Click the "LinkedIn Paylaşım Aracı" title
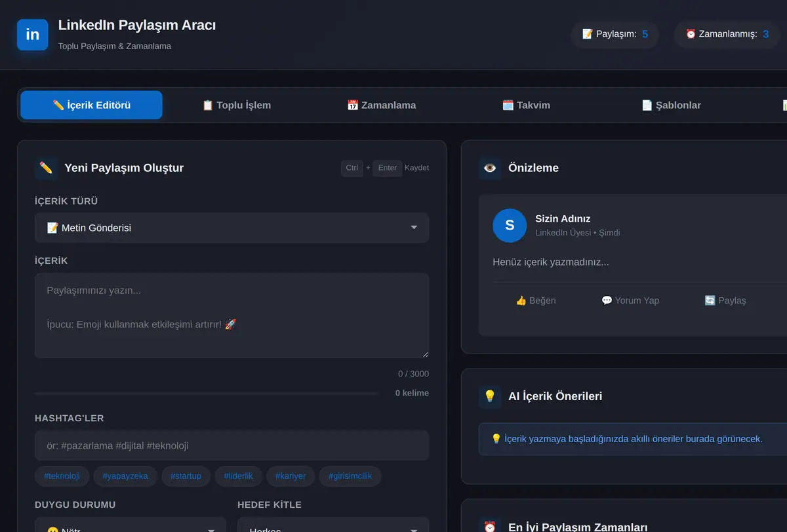This screenshot has width=787, height=532. click(137, 26)
